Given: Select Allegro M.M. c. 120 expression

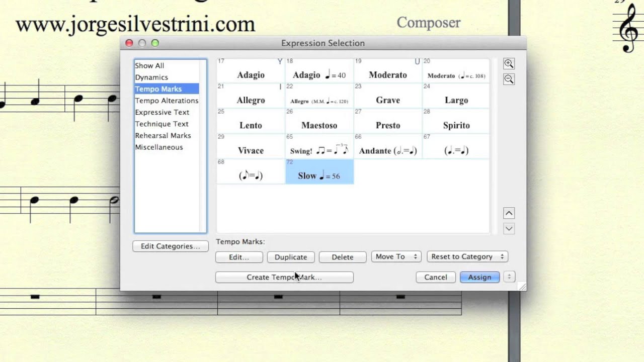Looking at the screenshot, I should tap(319, 96).
